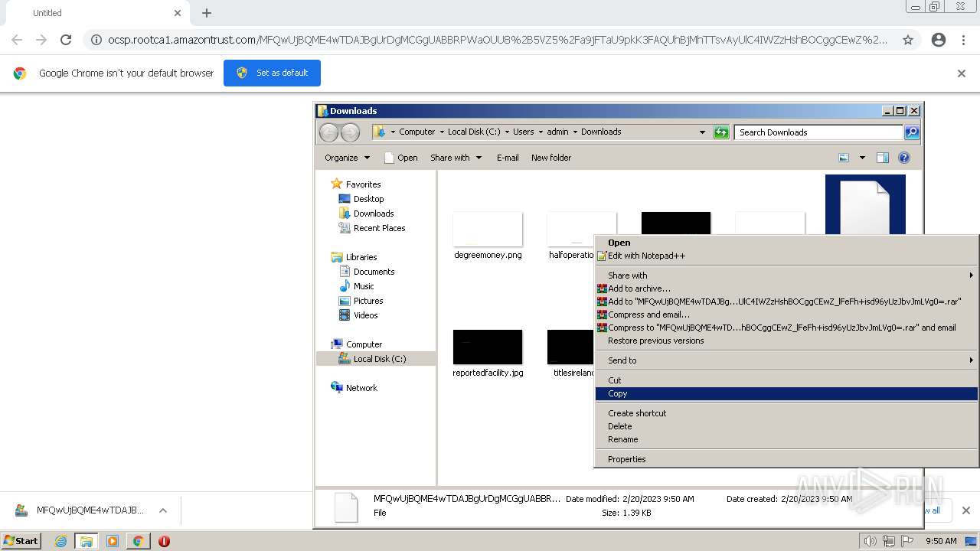Click the Chrome back arrow
The width and height of the screenshot is (980, 551).
[17, 40]
